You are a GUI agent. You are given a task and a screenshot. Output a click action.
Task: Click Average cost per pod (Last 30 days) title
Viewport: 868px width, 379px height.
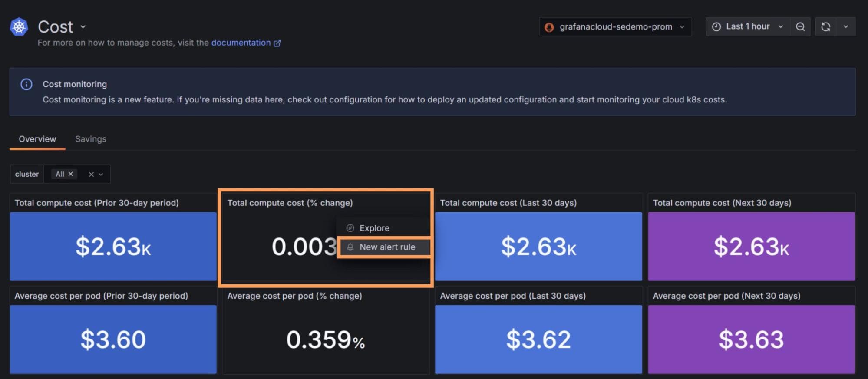(513, 296)
